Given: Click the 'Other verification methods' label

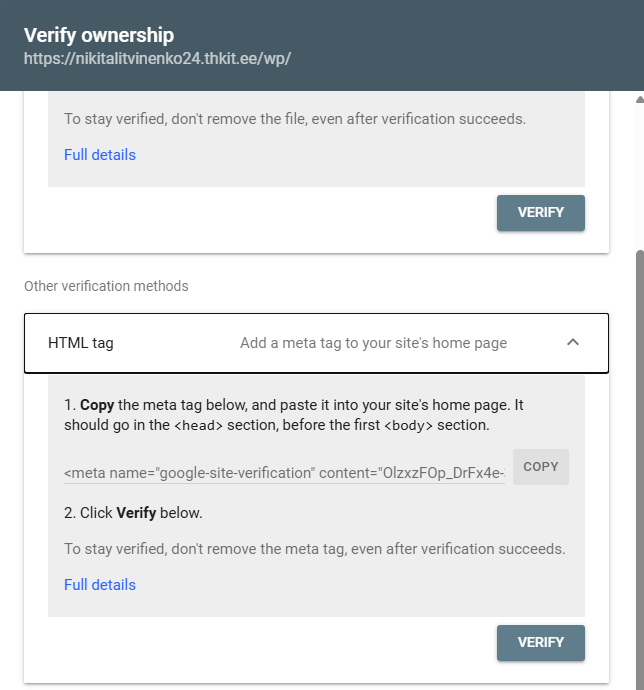Looking at the screenshot, I should (106, 286).
